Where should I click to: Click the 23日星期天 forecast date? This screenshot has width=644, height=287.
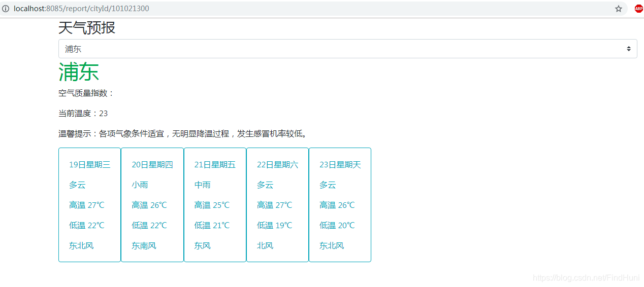(x=340, y=165)
